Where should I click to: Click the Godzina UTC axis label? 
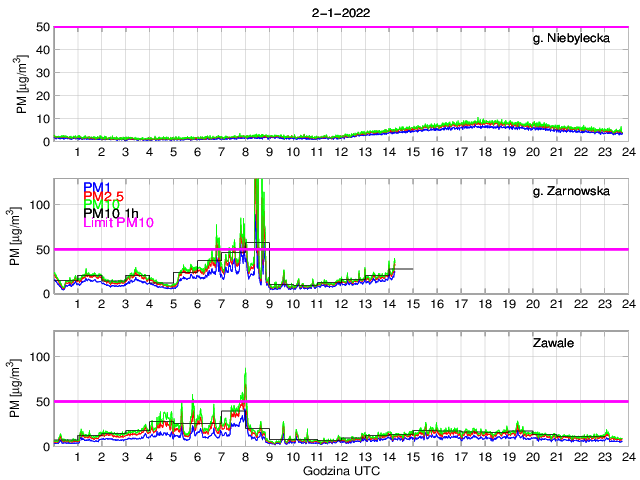click(340, 470)
